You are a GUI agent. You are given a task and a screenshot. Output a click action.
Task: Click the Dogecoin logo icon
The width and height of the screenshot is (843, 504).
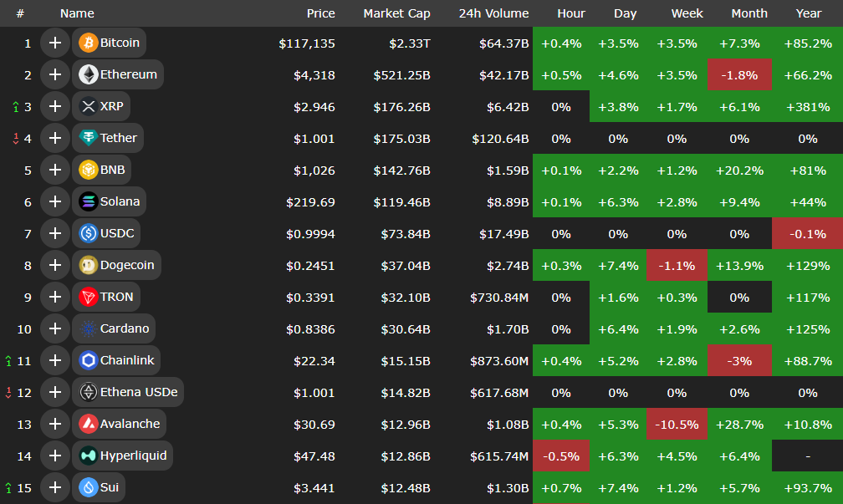(88, 265)
